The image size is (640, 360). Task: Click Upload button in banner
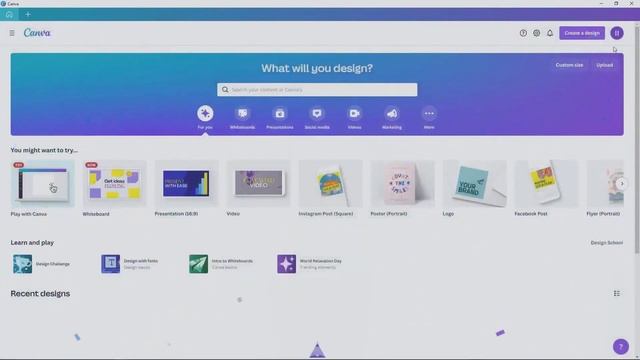[x=604, y=65]
